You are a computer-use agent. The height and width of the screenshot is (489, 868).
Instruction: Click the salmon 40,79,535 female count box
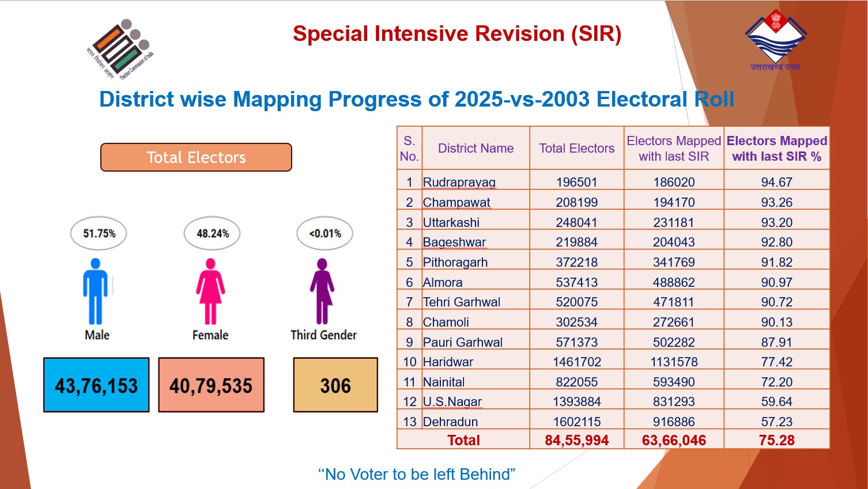(x=211, y=385)
